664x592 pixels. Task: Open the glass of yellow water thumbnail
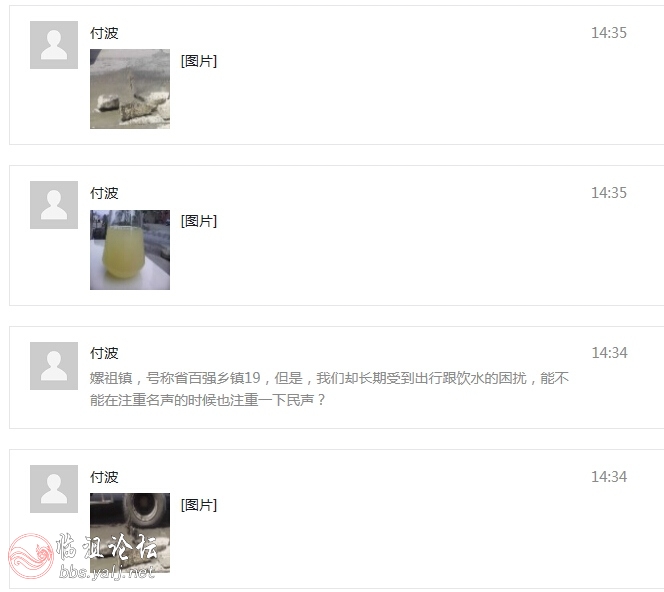tap(130, 250)
